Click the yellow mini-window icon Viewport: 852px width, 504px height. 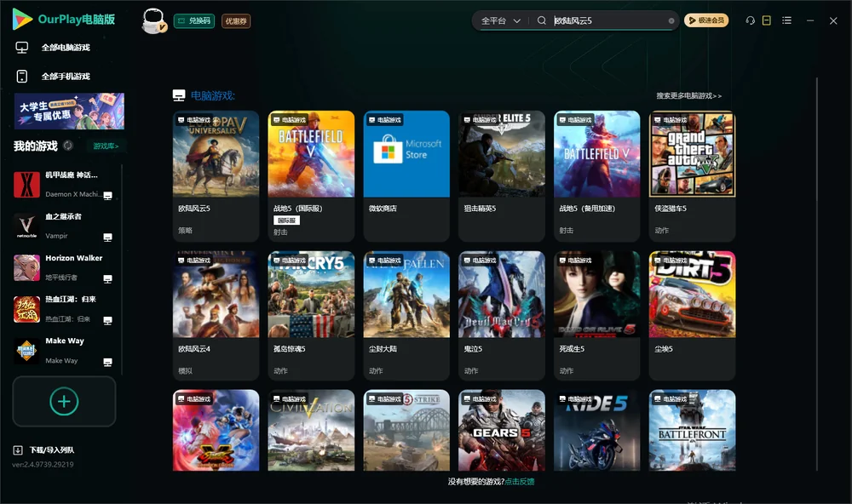pos(767,20)
